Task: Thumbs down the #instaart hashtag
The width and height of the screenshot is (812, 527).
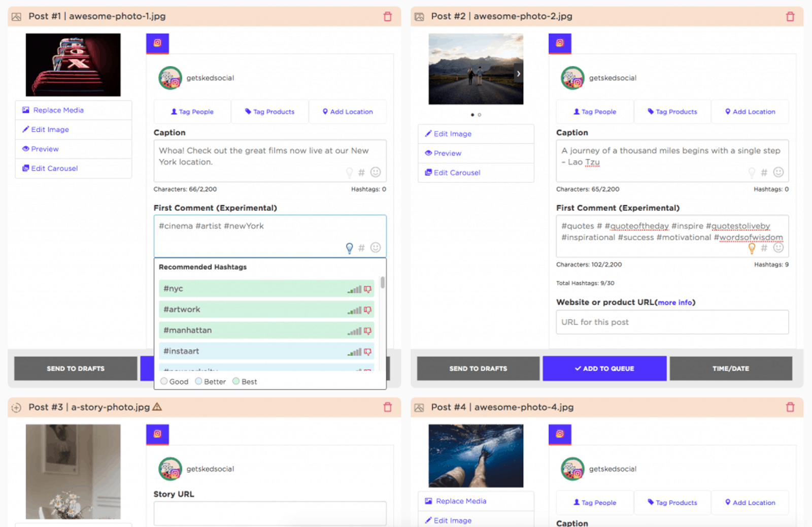Action: (x=368, y=352)
